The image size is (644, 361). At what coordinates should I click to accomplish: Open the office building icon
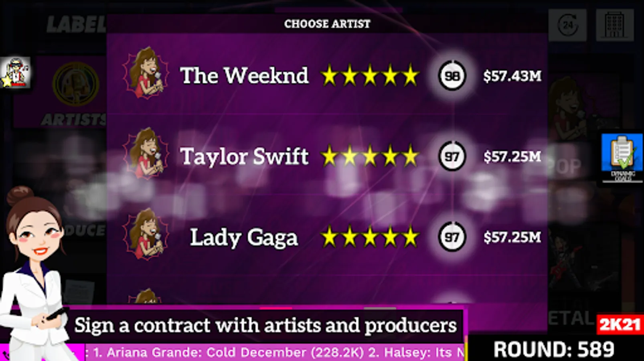[x=615, y=25]
